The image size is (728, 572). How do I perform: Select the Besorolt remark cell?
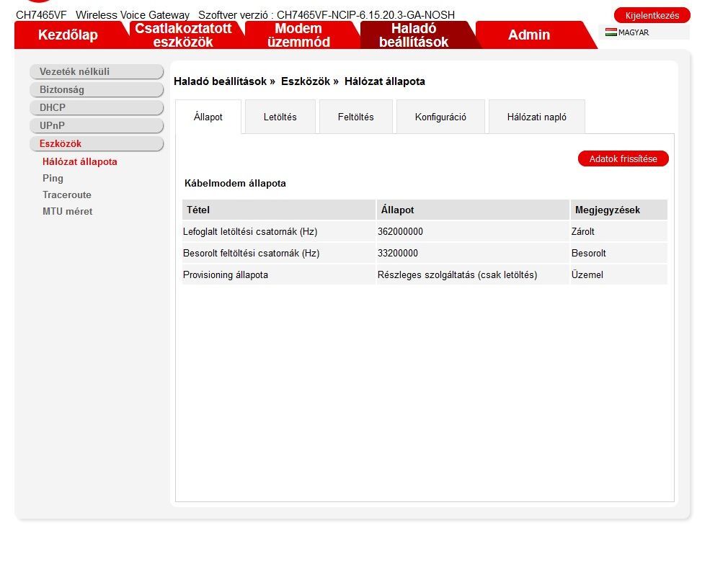(x=619, y=254)
